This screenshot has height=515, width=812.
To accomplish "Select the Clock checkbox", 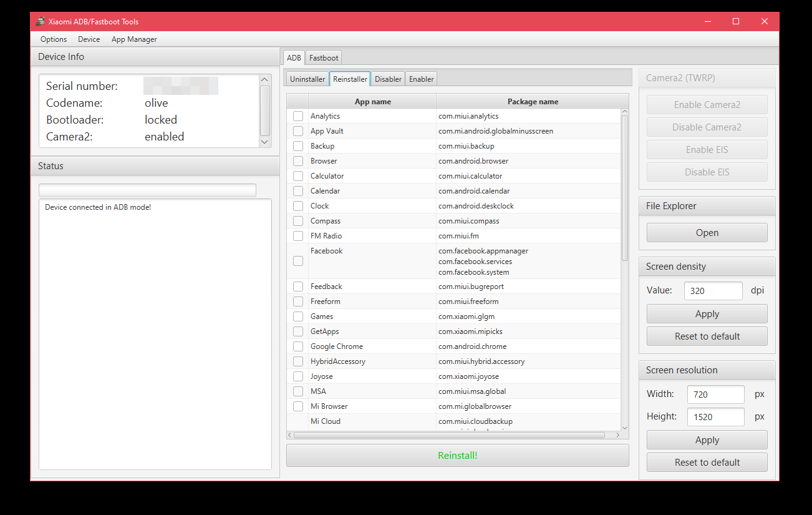I will pos(298,206).
